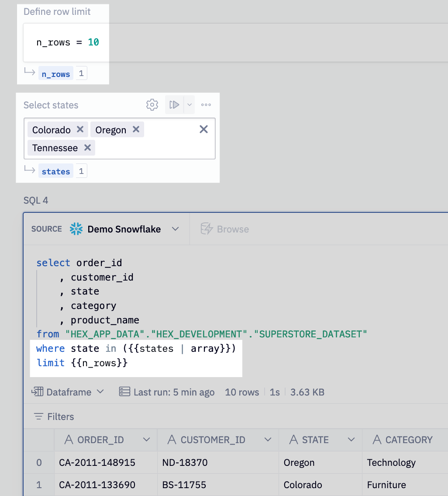Open the ellipsis more options menu
This screenshot has width=448, height=496.
(x=206, y=104)
